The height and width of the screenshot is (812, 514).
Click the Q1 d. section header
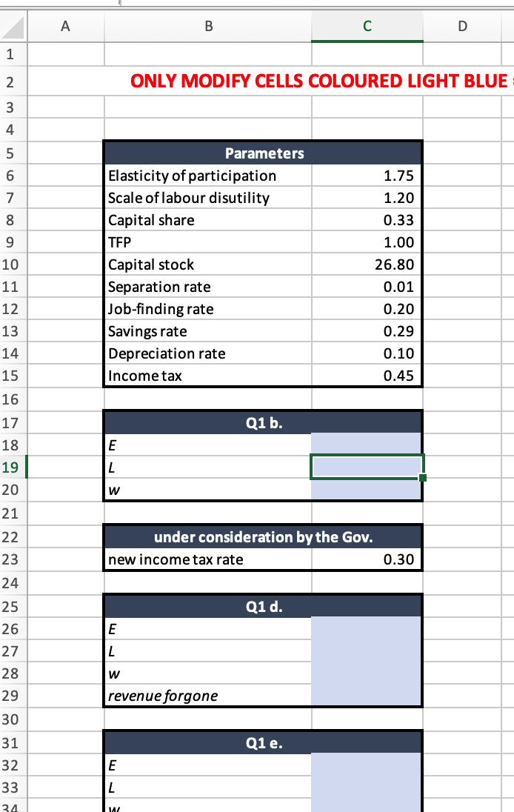click(264, 607)
